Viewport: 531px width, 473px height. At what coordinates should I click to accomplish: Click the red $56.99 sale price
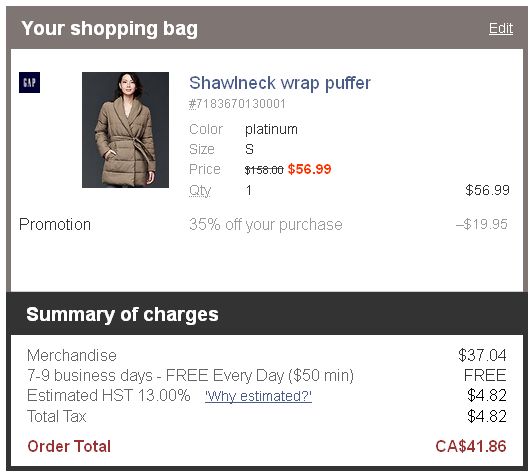click(309, 169)
